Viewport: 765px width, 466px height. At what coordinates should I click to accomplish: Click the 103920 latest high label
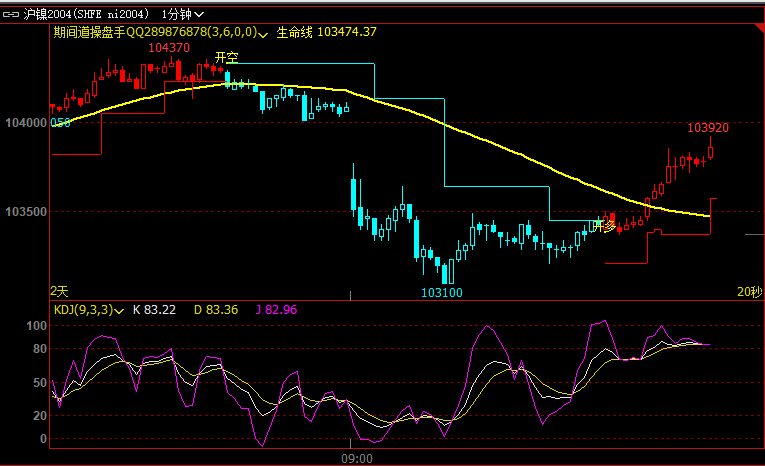[707, 128]
